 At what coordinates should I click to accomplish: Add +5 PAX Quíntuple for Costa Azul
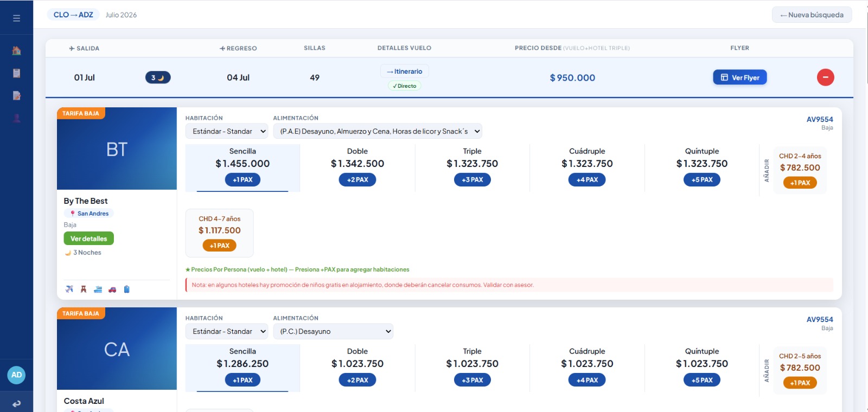tap(702, 380)
